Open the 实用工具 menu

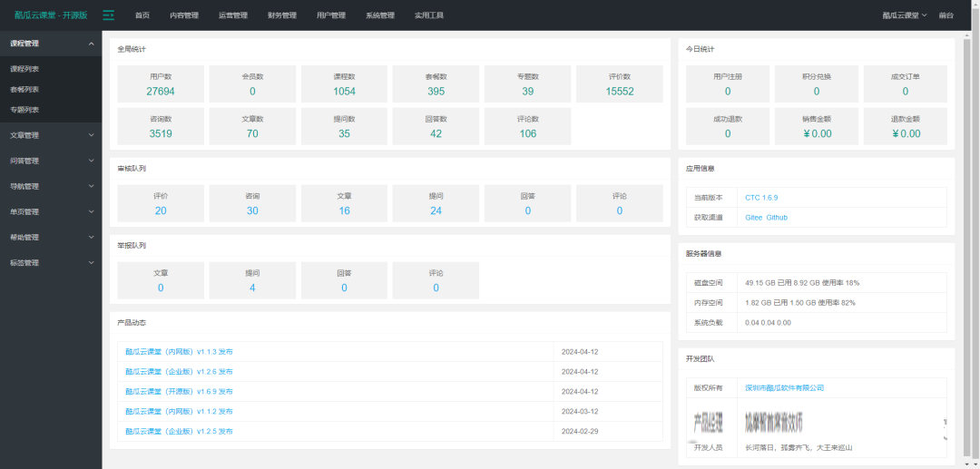click(429, 15)
